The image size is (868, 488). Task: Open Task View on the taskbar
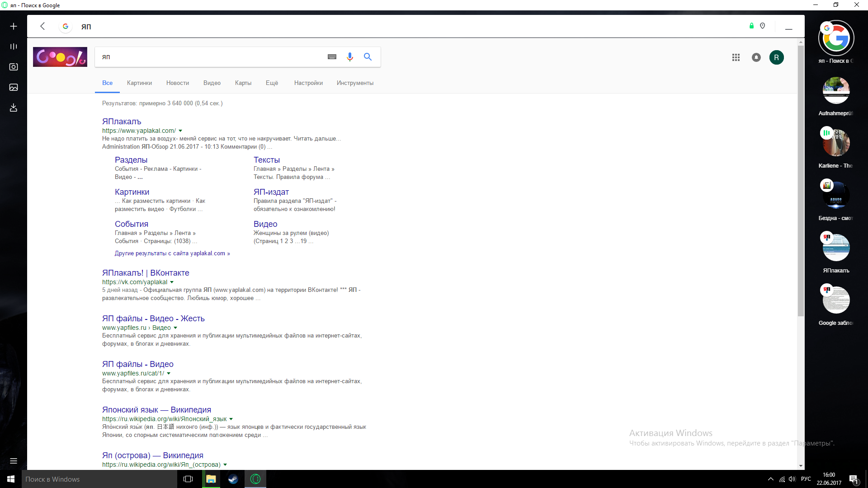click(x=188, y=479)
